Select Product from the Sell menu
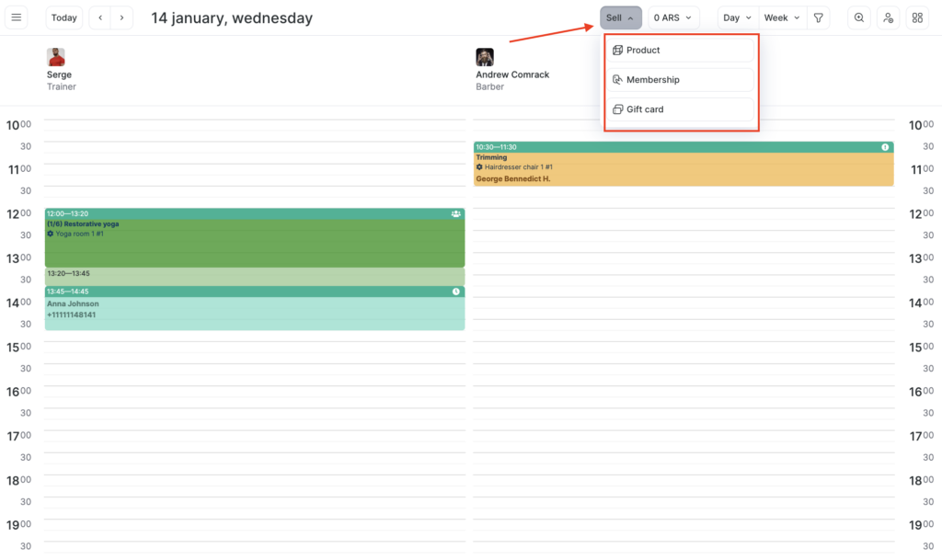This screenshot has height=560, width=942. pyautogui.click(x=643, y=51)
